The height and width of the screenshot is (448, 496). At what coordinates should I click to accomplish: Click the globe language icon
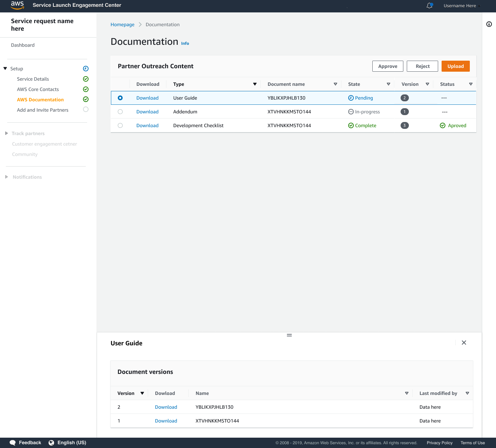click(x=51, y=443)
